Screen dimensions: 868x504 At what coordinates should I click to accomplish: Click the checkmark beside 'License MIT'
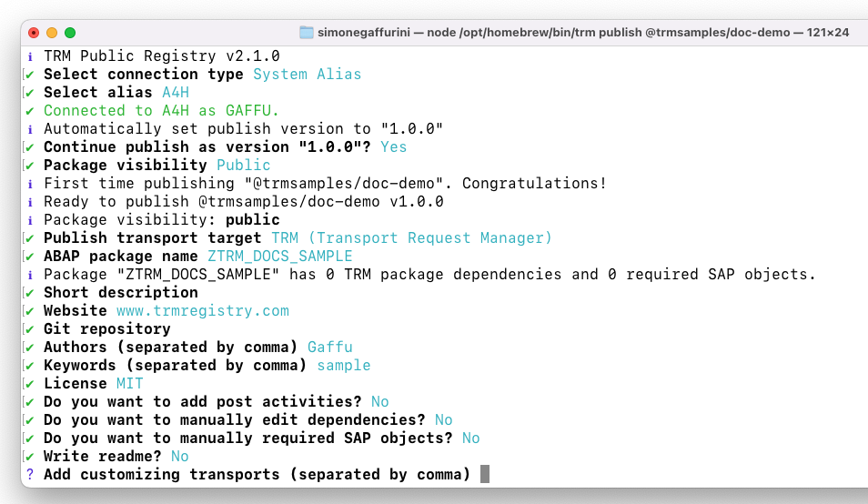pos(30,385)
